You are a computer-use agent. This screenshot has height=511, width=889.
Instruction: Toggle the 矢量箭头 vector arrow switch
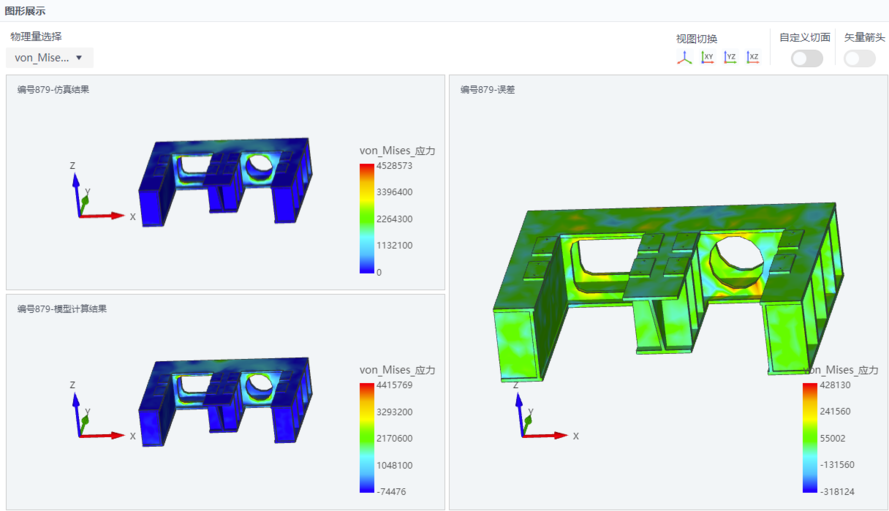(860, 58)
